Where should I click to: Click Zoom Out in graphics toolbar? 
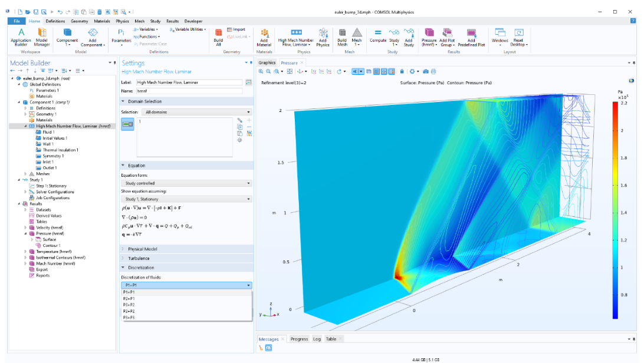268,71
